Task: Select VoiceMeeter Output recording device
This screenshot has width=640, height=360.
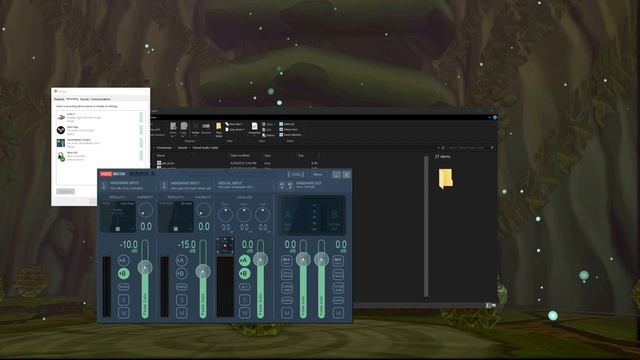Action: pos(100,143)
